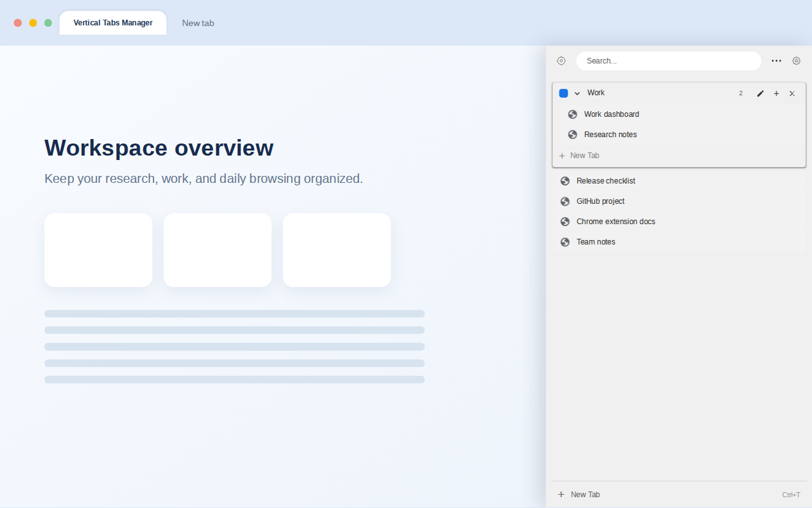Click the red window close dot
The width and height of the screenshot is (812, 508).
point(18,23)
